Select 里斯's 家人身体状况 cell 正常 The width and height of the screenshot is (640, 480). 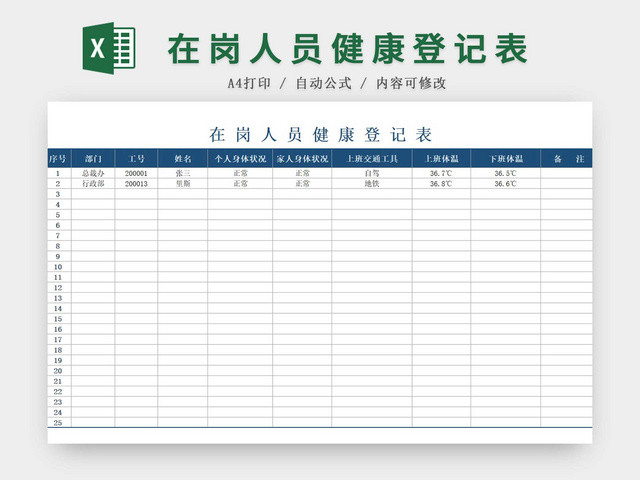tap(302, 184)
